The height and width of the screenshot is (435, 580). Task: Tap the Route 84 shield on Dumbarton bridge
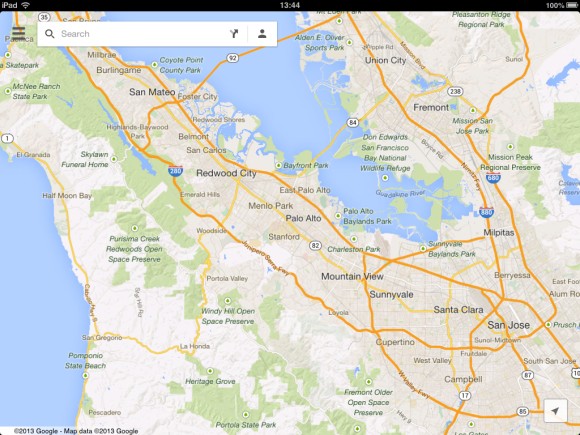click(x=353, y=122)
